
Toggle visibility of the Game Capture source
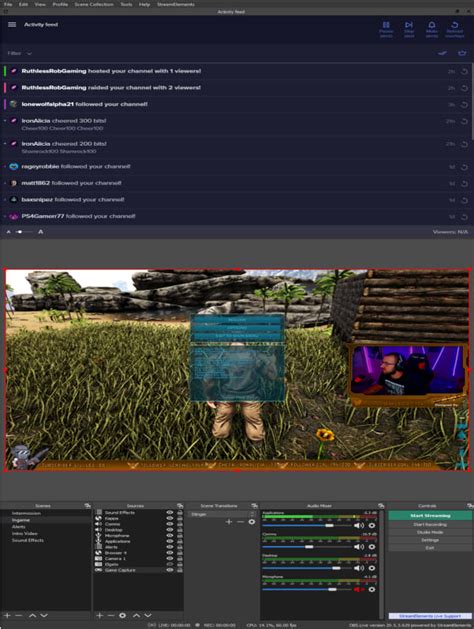tap(170, 570)
